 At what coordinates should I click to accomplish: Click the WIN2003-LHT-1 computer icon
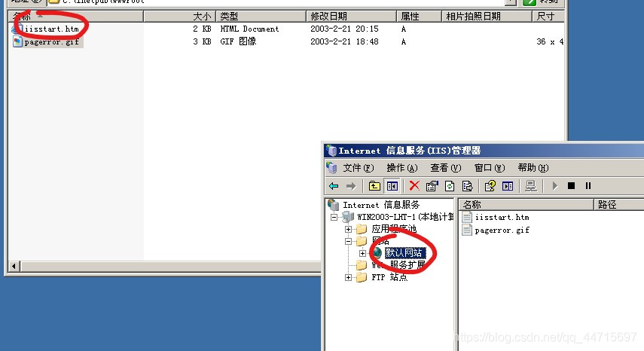pyautogui.click(x=348, y=217)
